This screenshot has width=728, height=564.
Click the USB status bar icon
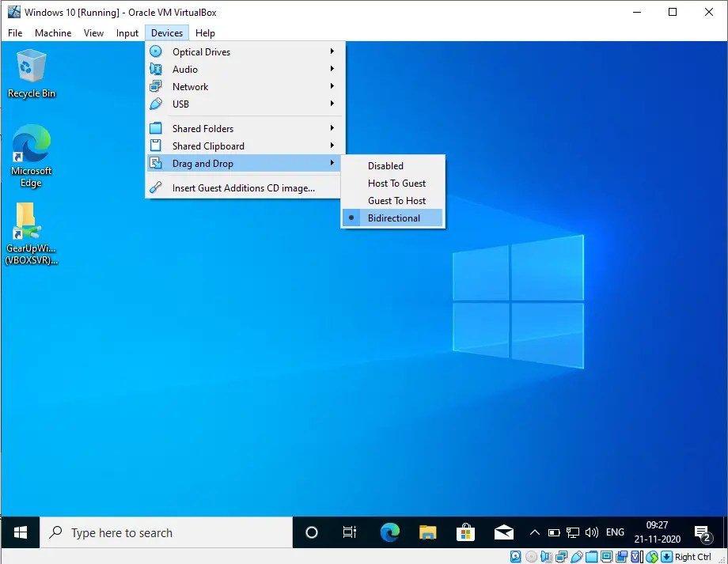click(x=577, y=556)
